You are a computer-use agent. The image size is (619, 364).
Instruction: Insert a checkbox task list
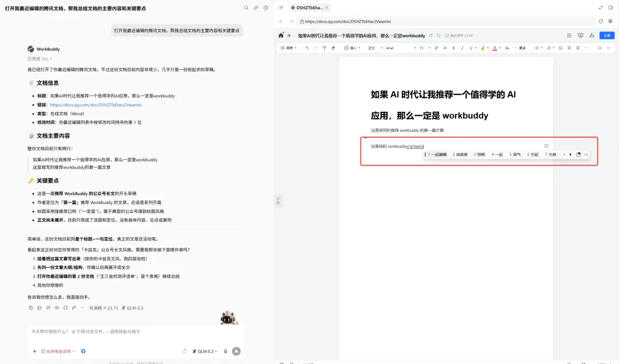(560, 48)
